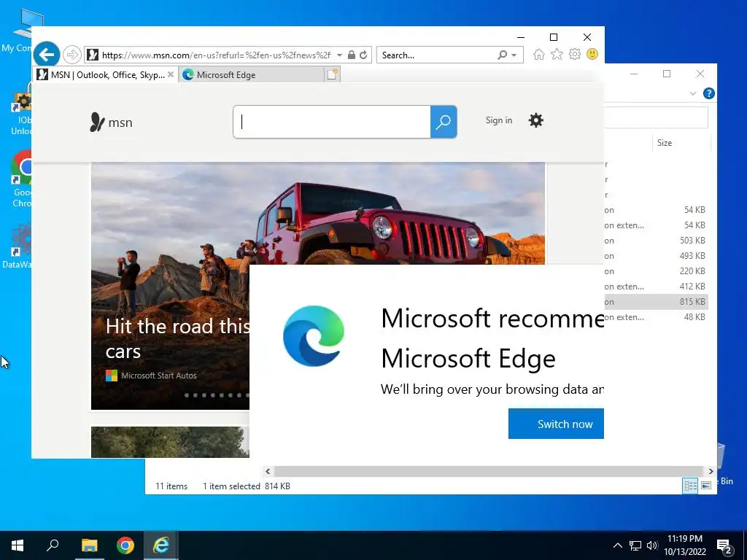Switch to the Microsoft Edge tab

(252, 75)
